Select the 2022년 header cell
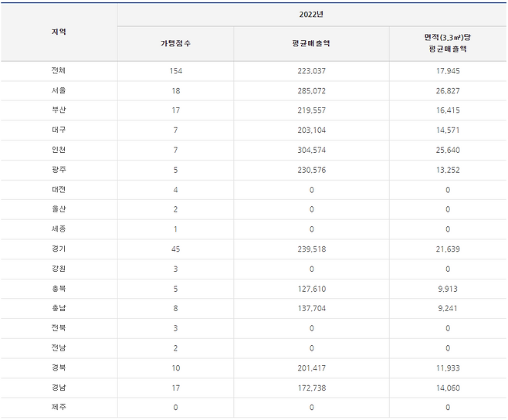The height and width of the screenshot is (420, 508). point(312,14)
